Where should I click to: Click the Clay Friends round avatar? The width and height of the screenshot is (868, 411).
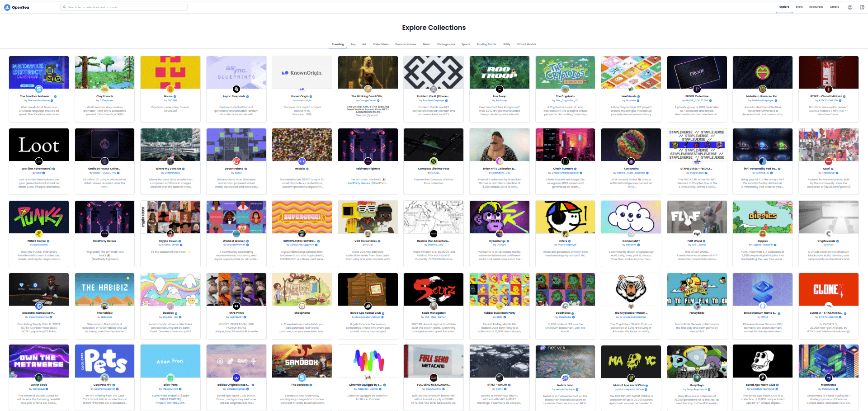pos(104,89)
